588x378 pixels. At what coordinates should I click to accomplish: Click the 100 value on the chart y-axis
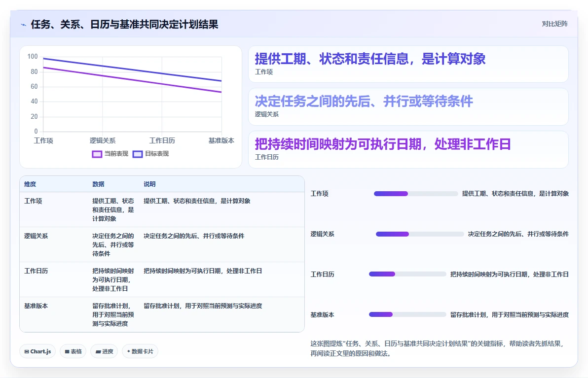tap(33, 57)
